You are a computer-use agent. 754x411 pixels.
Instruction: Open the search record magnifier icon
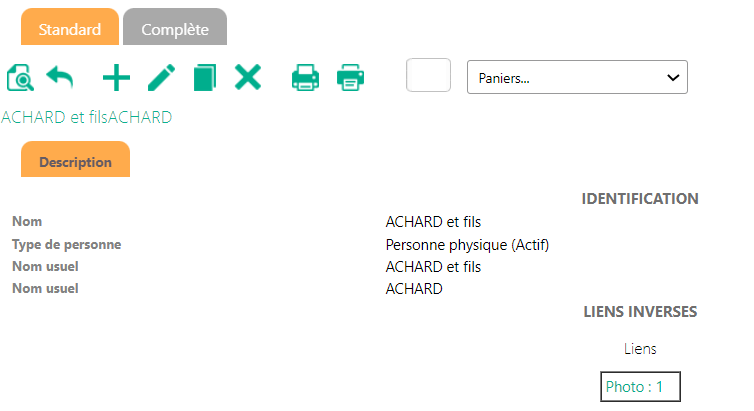tap(20, 77)
